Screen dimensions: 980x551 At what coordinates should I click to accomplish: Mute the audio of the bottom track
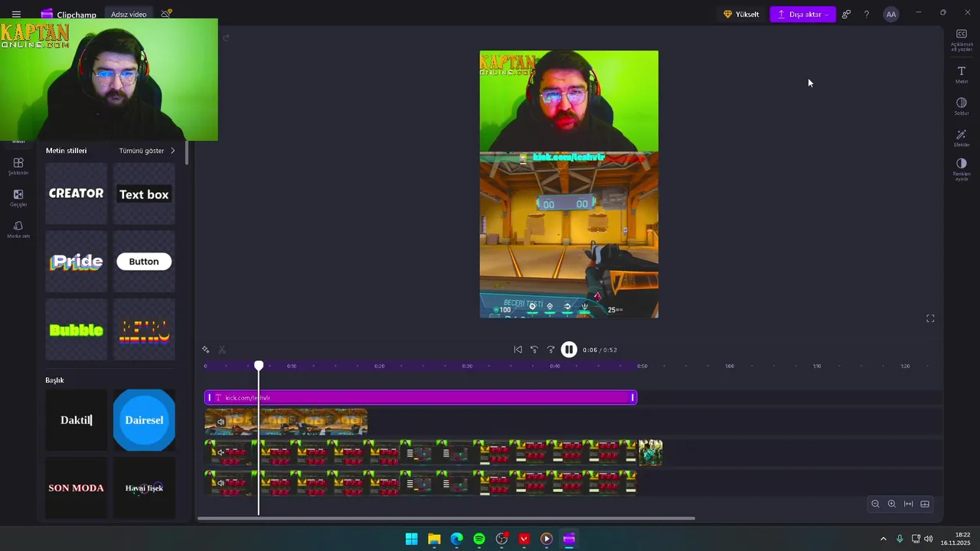[x=220, y=483]
